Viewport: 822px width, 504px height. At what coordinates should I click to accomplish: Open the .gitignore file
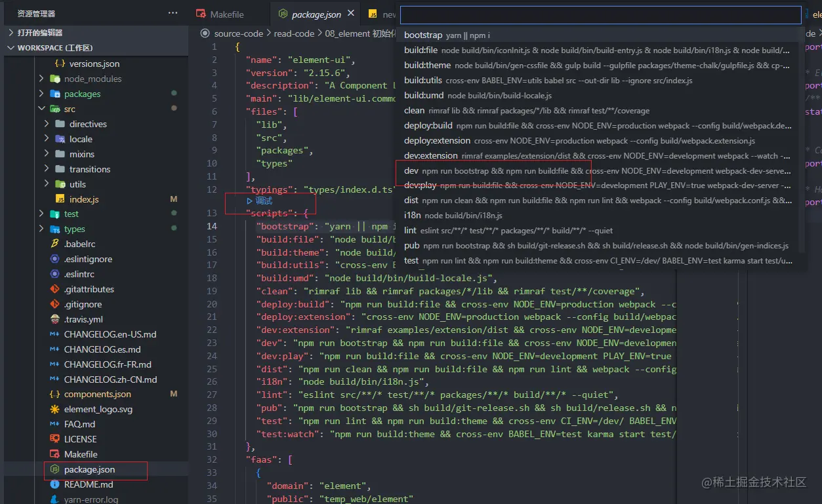(83, 304)
